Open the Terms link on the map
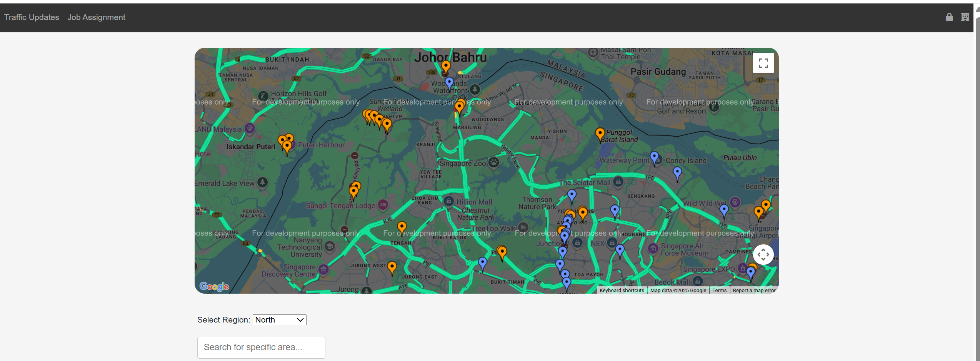This screenshot has height=361, width=980. 719,291
